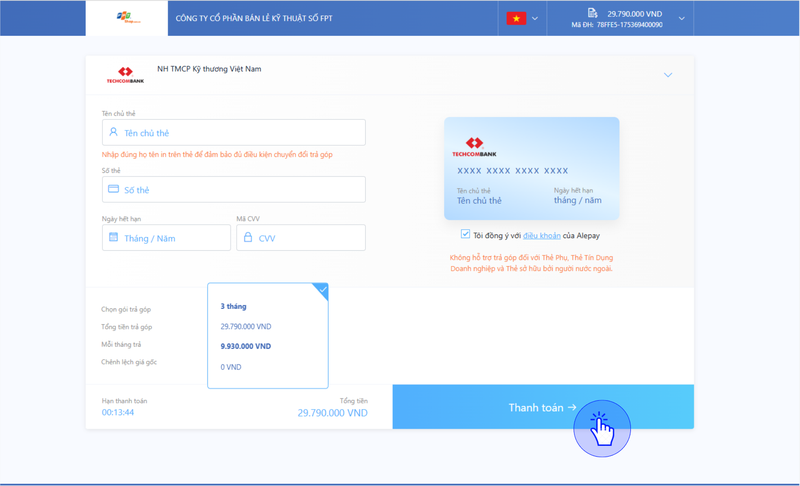Click the company name CÔNG TY CỔ PHẦN BÁN LẺ KỸ THUẬT SỐ FPT
The height and width of the screenshot is (486, 800).
coord(254,18)
